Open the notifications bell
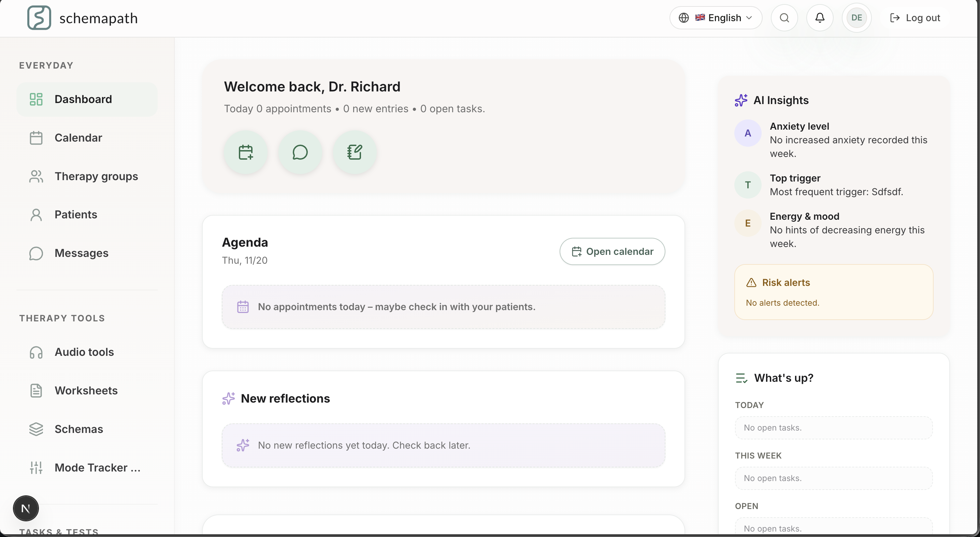The height and width of the screenshot is (537, 980). (820, 17)
